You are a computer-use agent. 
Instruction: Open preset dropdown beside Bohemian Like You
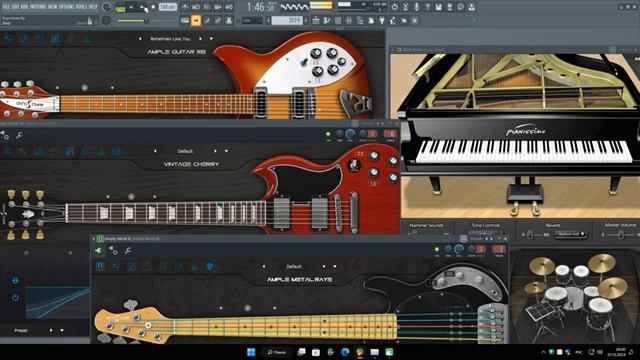tap(211, 39)
